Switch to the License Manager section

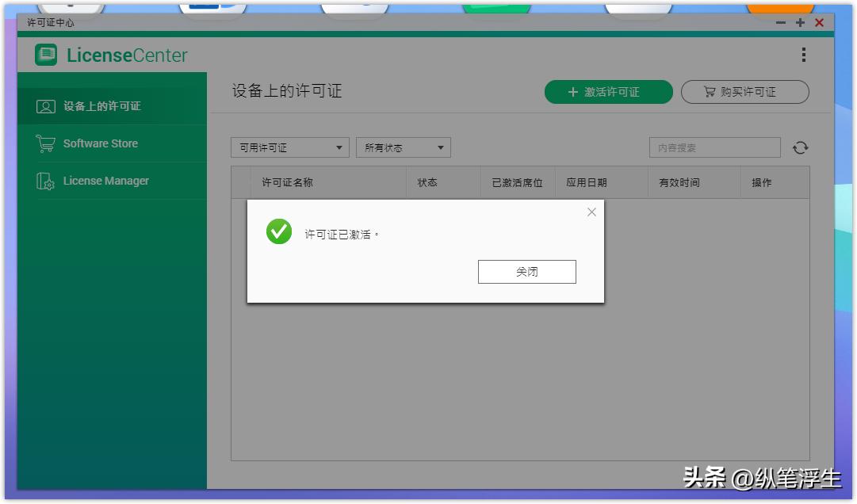coord(105,181)
